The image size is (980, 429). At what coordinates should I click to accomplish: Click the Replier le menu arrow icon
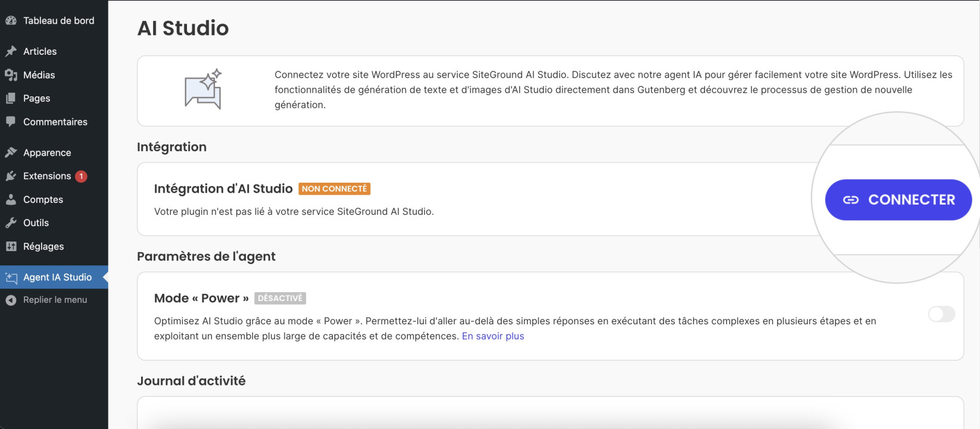point(11,300)
